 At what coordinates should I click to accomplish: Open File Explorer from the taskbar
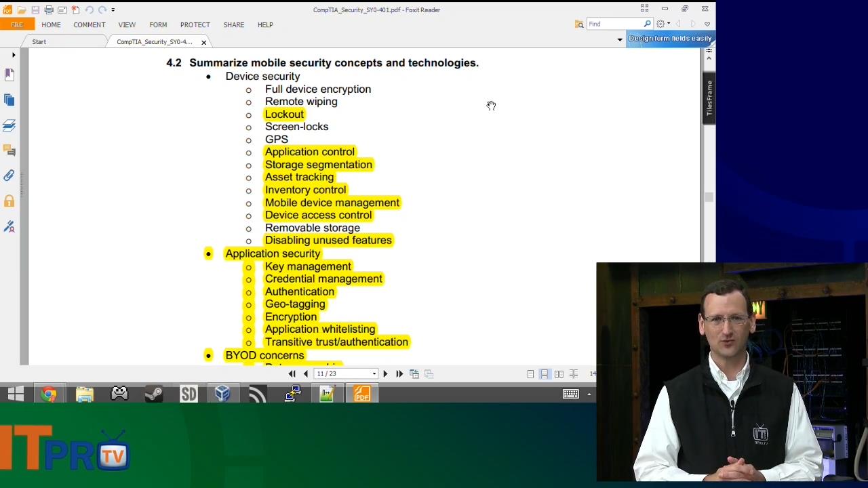[x=84, y=394]
